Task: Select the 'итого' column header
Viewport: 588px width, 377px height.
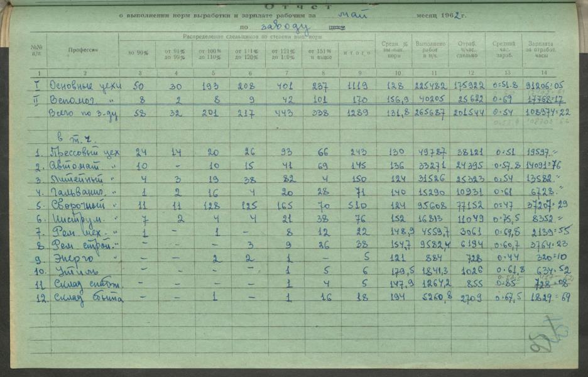Action: [x=356, y=53]
